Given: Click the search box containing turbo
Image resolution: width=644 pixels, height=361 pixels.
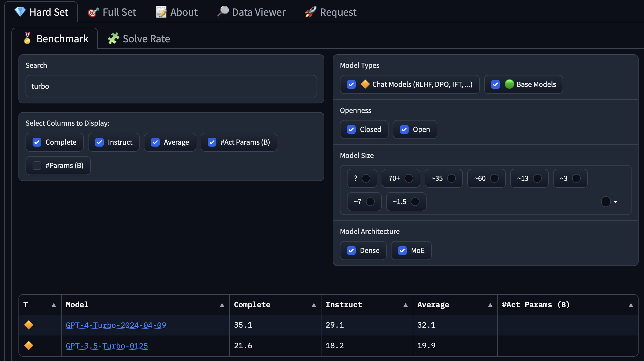Looking at the screenshot, I should 171,86.
